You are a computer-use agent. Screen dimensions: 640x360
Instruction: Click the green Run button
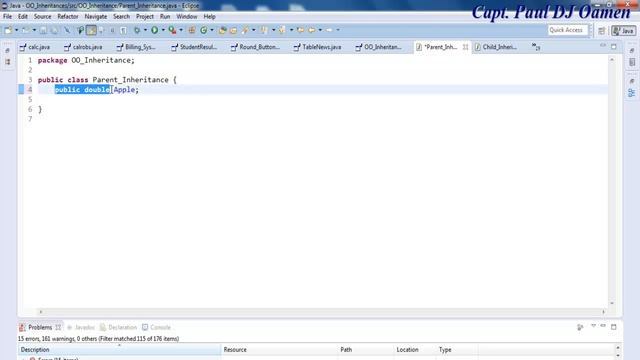click(155, 30)
